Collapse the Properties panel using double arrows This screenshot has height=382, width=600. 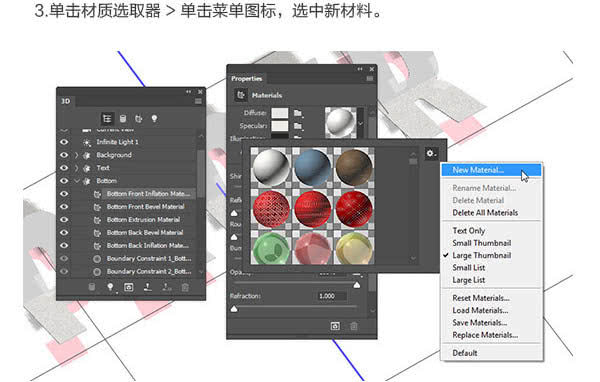pos(360,69)
